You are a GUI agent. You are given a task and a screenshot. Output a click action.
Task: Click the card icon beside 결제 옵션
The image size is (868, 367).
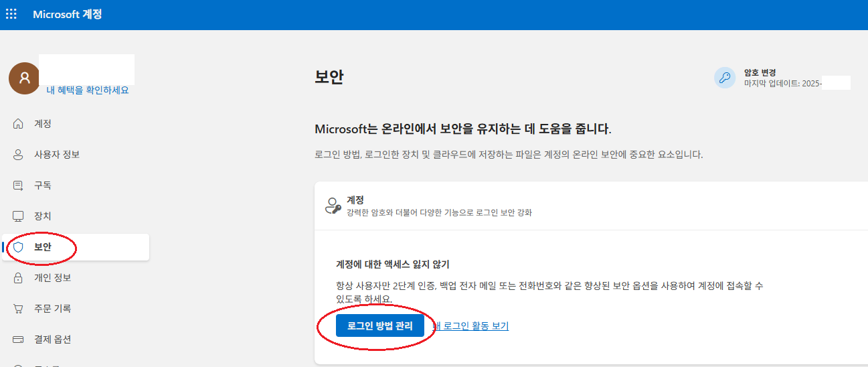(18, 340)
